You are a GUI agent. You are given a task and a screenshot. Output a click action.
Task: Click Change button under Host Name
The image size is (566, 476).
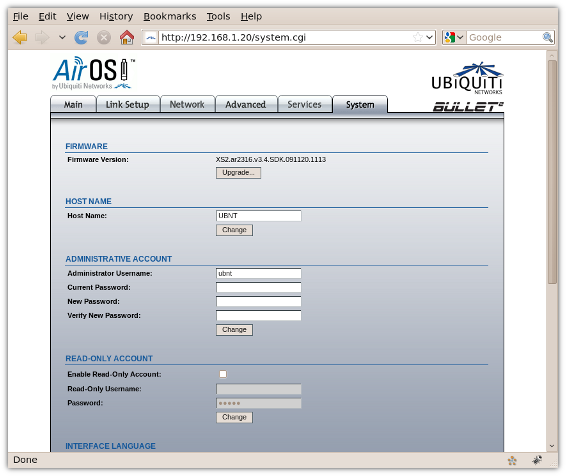pyautogui.click(x=234, y=230)
